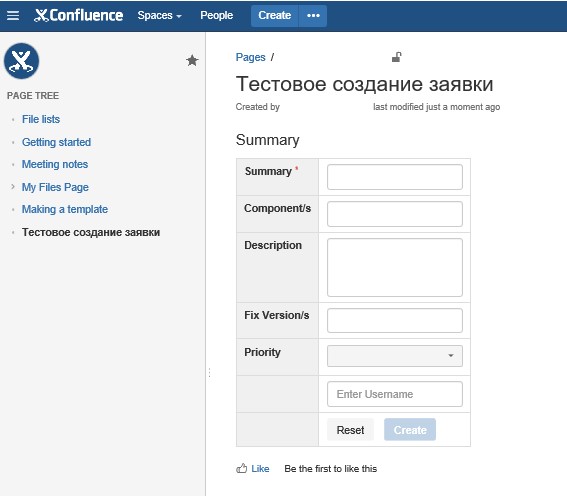
Task: Click the Create button in the form
Action: (410, 430)
